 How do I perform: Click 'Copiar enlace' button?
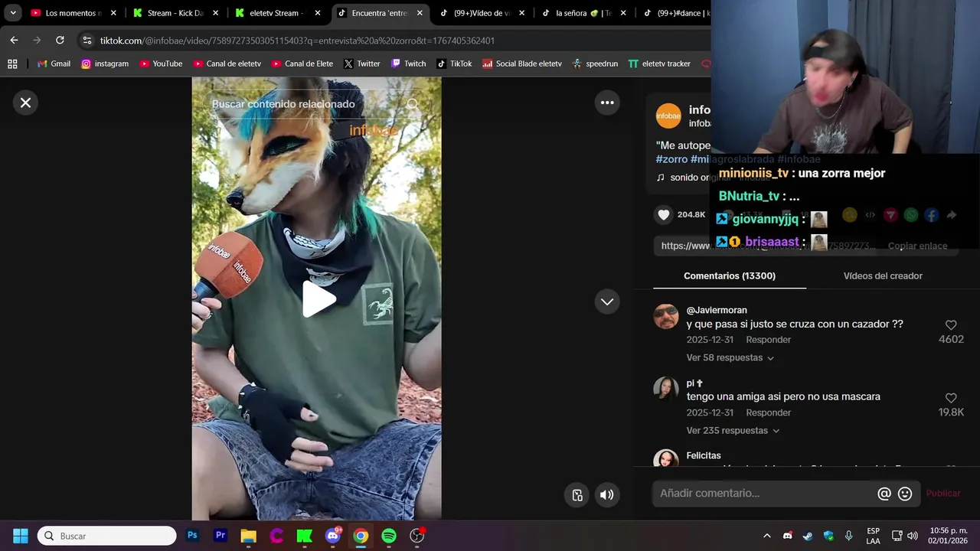tap(917, 246)
